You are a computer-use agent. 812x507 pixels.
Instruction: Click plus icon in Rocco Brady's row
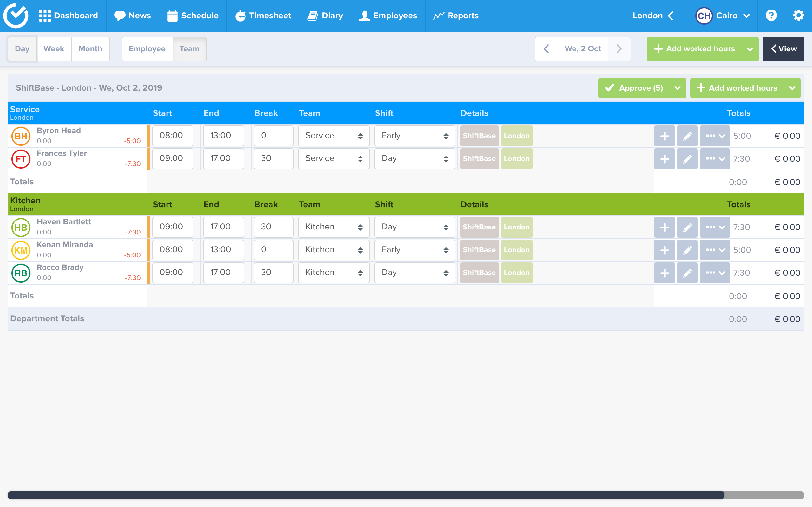tap(665, 273)
